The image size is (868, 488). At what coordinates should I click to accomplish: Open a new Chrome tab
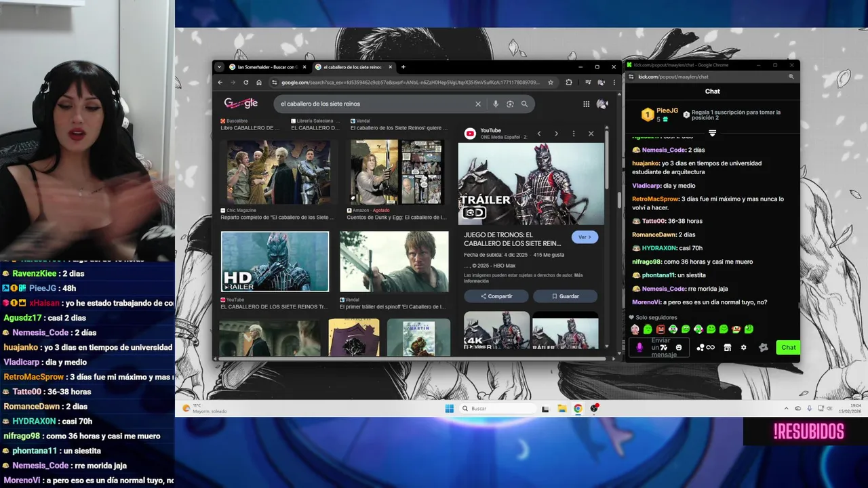pos(403,67)
